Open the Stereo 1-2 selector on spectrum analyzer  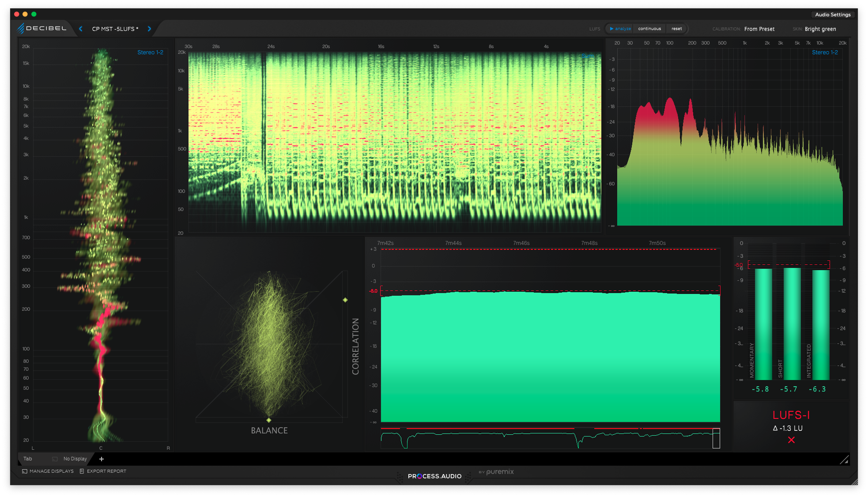coord(824,53)
